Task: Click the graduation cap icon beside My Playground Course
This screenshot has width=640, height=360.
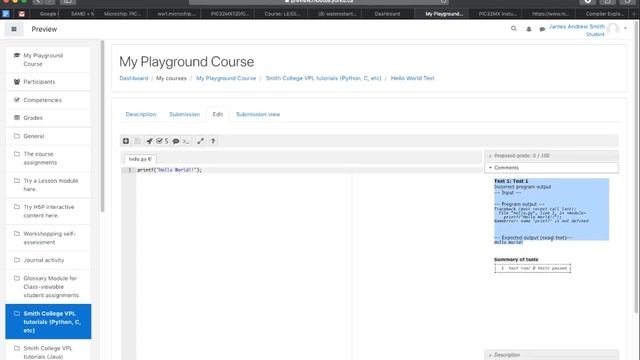Action: [x=17, y=55]
